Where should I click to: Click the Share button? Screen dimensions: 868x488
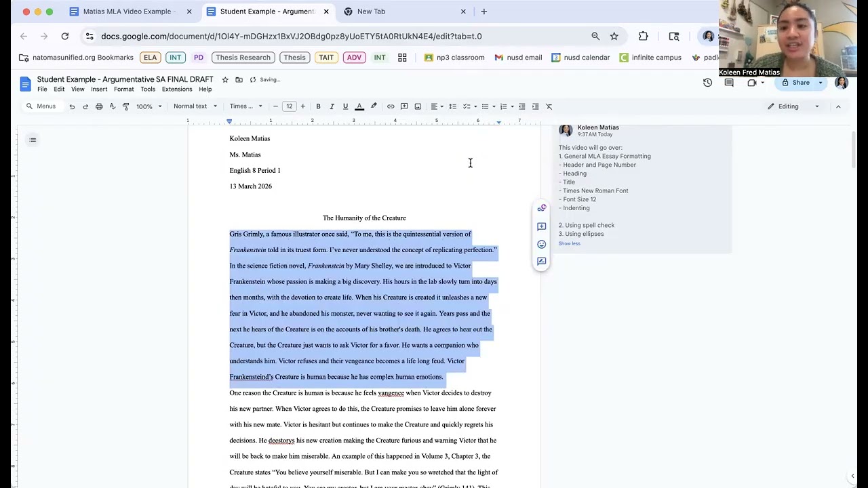pyautogui.click(x=795, y=83)
